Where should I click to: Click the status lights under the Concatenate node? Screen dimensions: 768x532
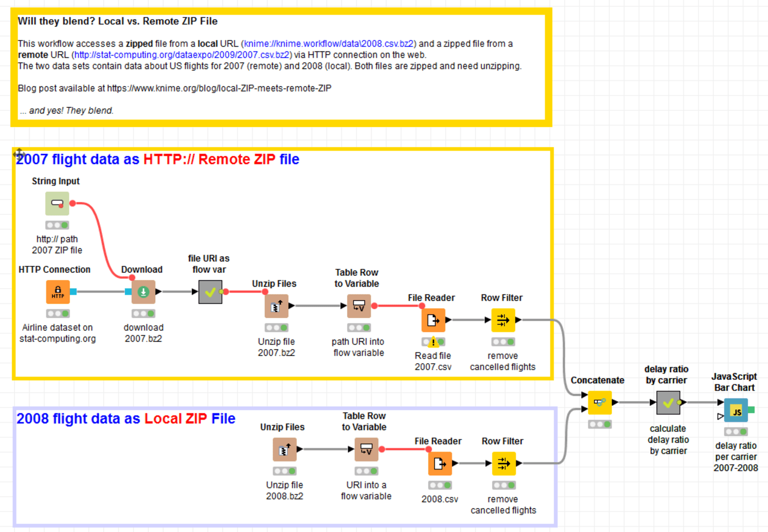pos(599,424)
